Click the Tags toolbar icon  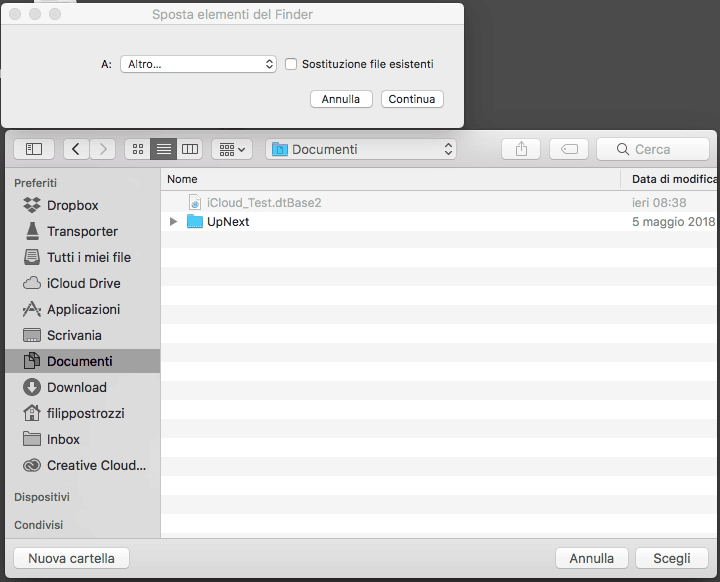click(569, 149)
